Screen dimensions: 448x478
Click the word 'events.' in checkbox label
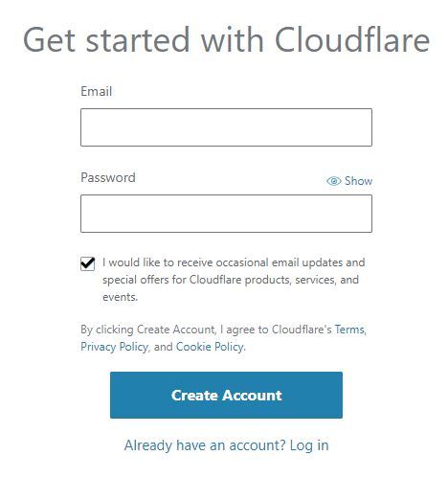tap(120, 297)
